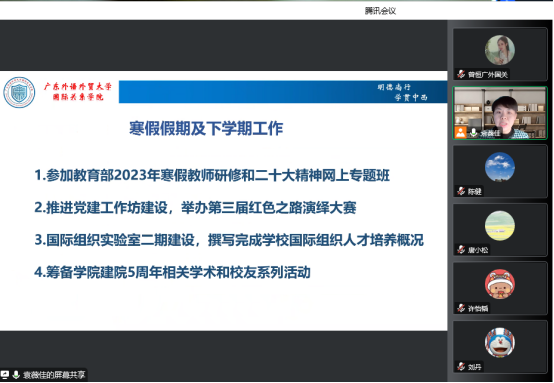Screen dimensions: 554x383
Task: Click the portrait avatar of 曾恒广外国关
Action: [500, 50]
